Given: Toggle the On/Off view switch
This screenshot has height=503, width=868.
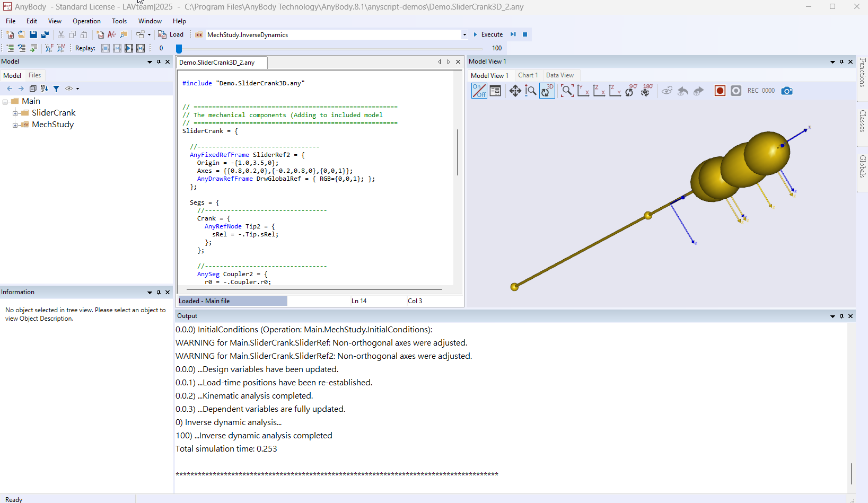Looking at the screenshot, I should (x=479, y=91).
